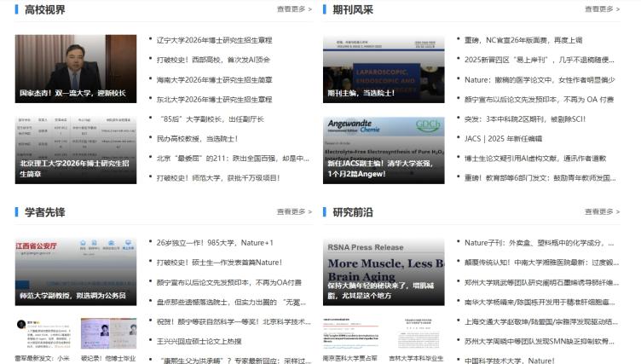Click 查看更多 for the 学者先锋 section
The image size is (641, 364).
(294, 211)
